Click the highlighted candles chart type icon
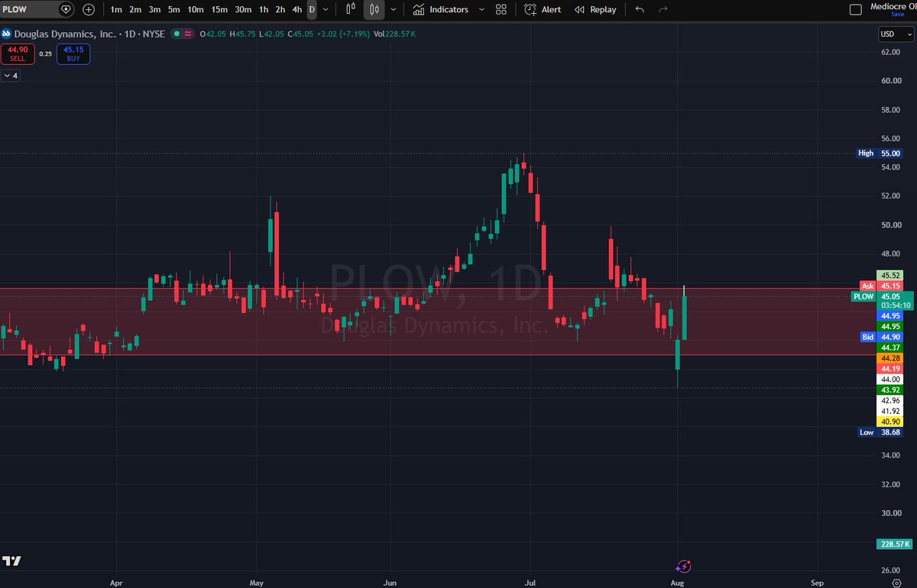Image resolution: width=917 pixels, height=588 pixels. point(374,9)
